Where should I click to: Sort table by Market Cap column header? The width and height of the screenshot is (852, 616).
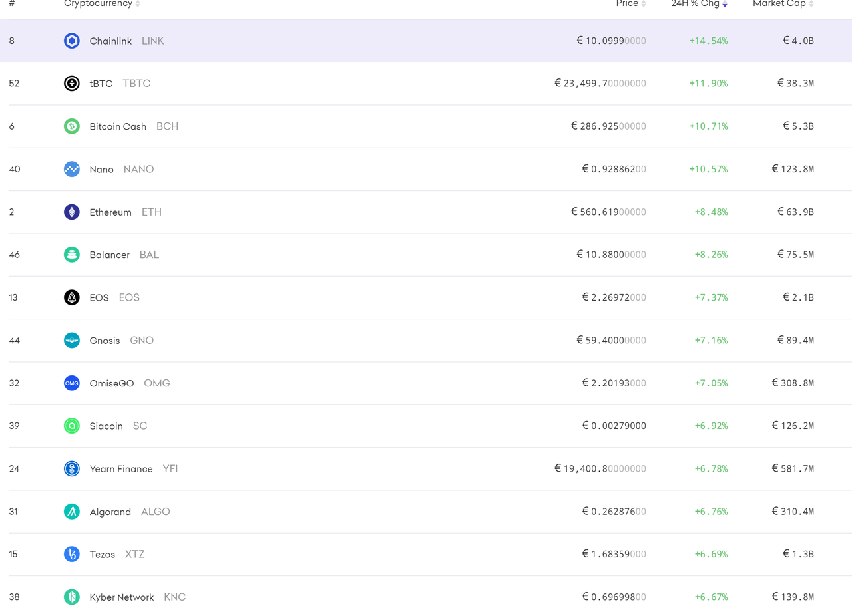pyautogui.click(x=783, y=3)
